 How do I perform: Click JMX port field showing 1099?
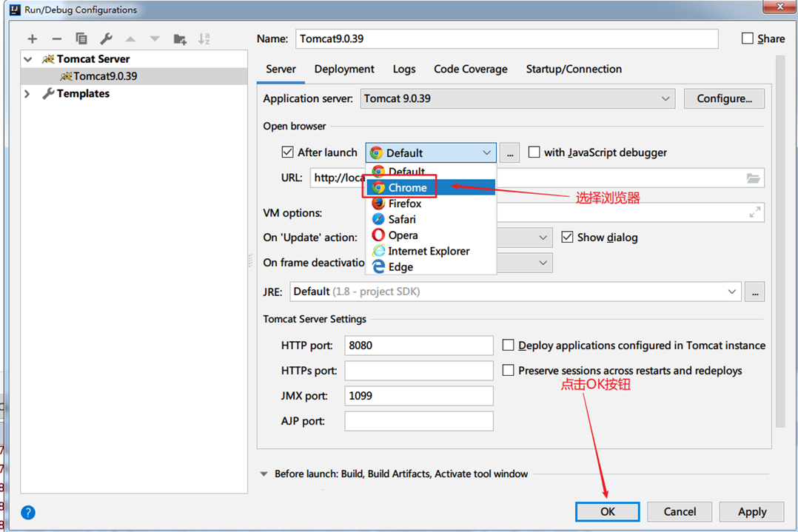click(419, 396)
